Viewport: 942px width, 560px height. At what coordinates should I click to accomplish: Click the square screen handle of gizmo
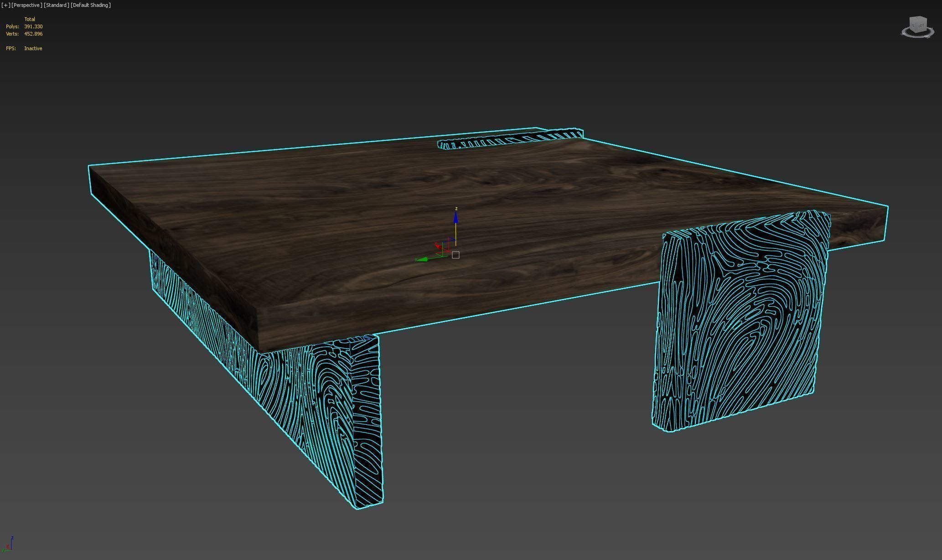click(x=455, y=255)
